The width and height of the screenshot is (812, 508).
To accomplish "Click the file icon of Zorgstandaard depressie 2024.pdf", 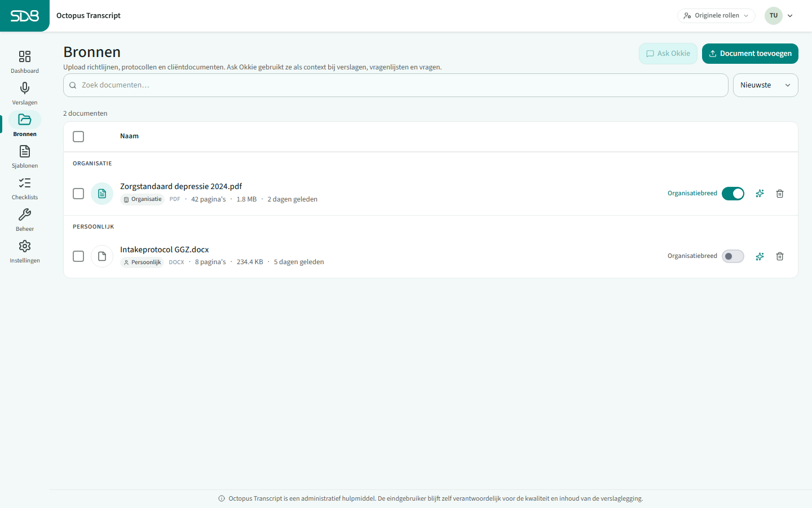I will tap(102, 194).
